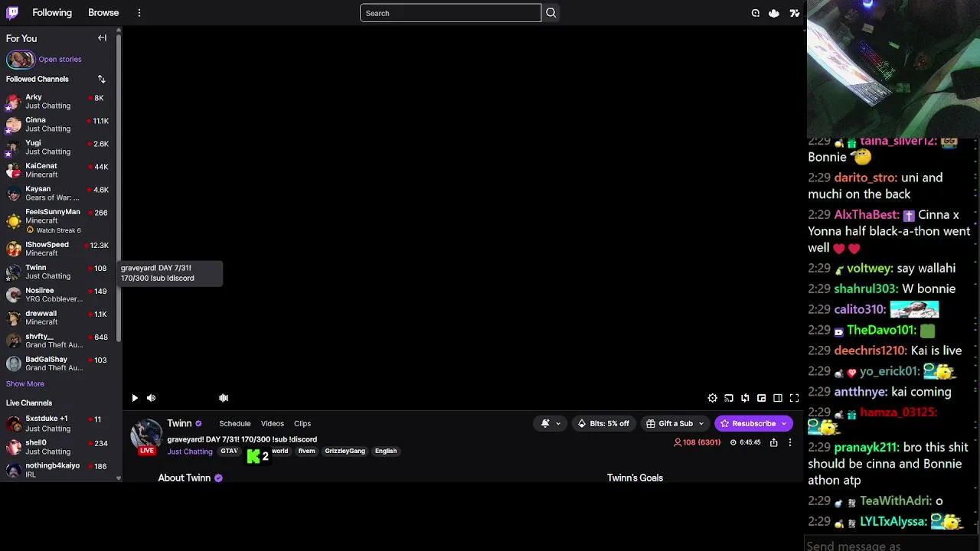This screenshot has height=551, width=980.
Task: Open FeelsSunnyMan's sun avatar
Action: [x=14, y=221]
